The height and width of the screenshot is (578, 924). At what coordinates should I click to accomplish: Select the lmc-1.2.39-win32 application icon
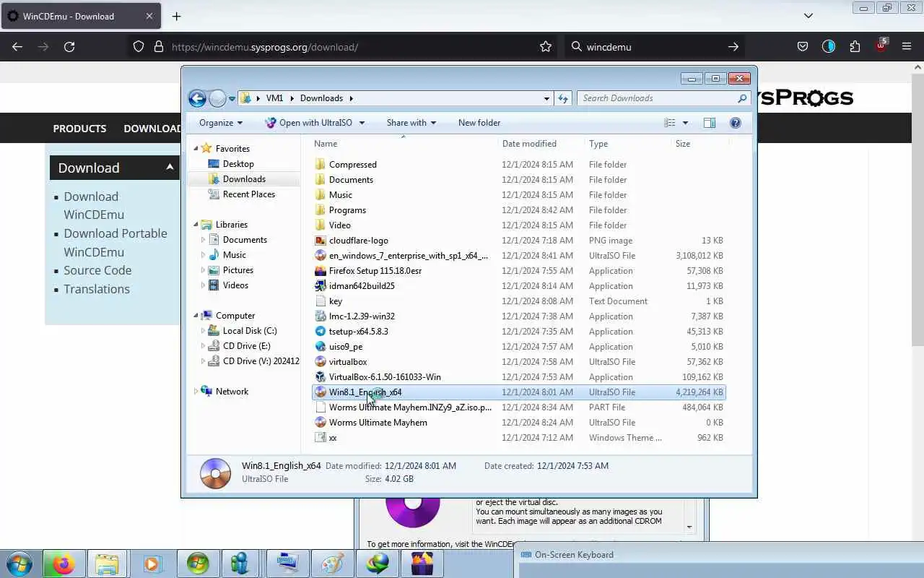coord(321,316)
